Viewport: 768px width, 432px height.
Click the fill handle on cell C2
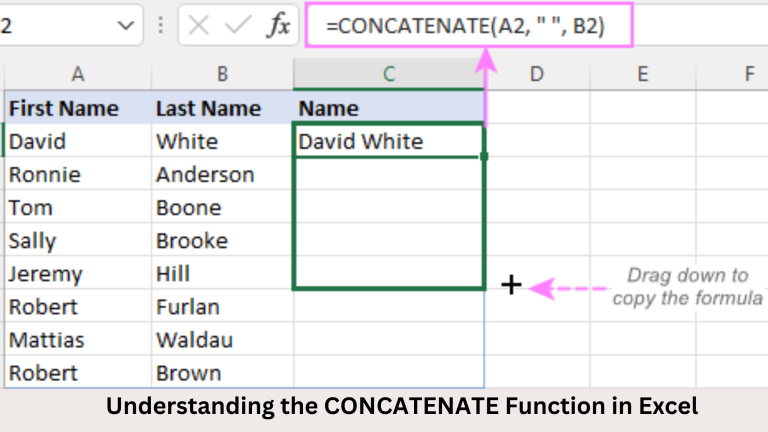[x=485, y=156]
